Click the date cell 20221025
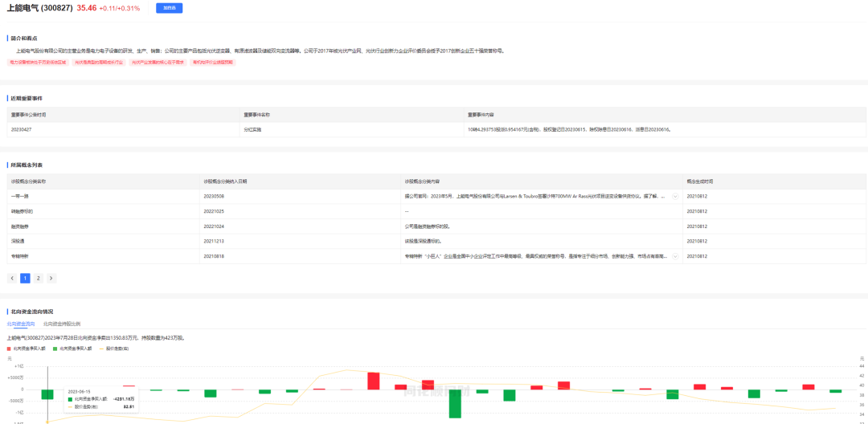Screen dimensions: 868x424 pos(300,211)
